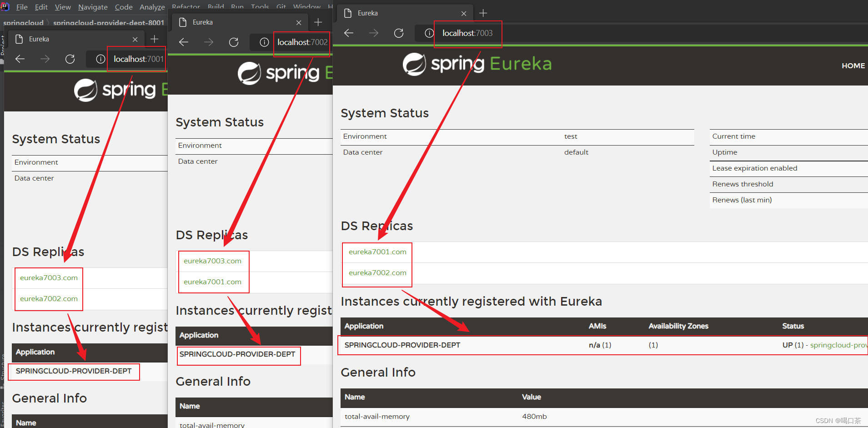Screen dimensions: 868x428
Task: Close the Eureka tab in localhost:7003 window
Action: click(464, 14)
